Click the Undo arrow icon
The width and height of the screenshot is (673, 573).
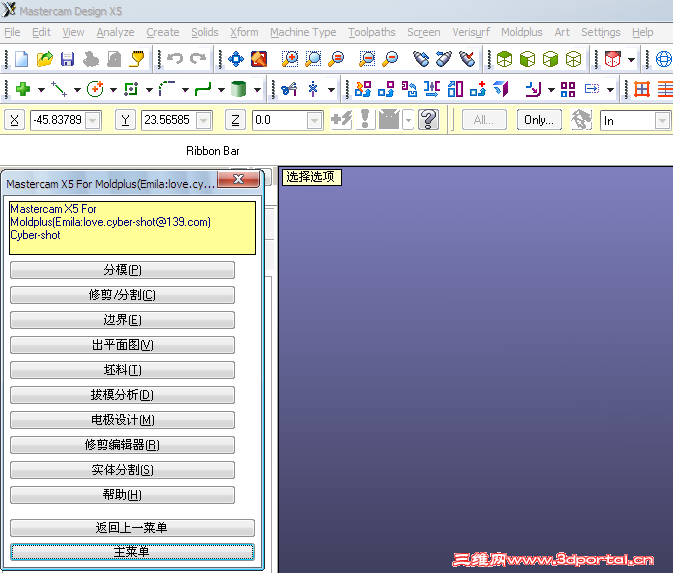(x=175, y=58)
